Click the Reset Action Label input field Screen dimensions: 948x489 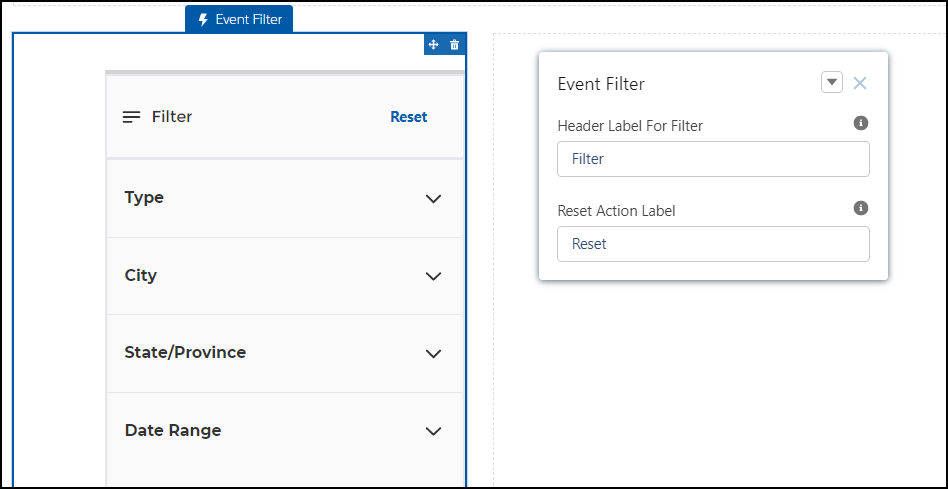point(713,244)
